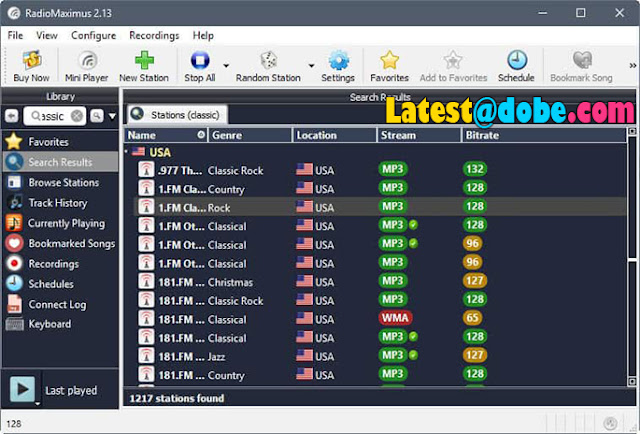Screen dimensions: 640x434
Task: Open Settings from the toolbar
Action: tap(338, 66)
